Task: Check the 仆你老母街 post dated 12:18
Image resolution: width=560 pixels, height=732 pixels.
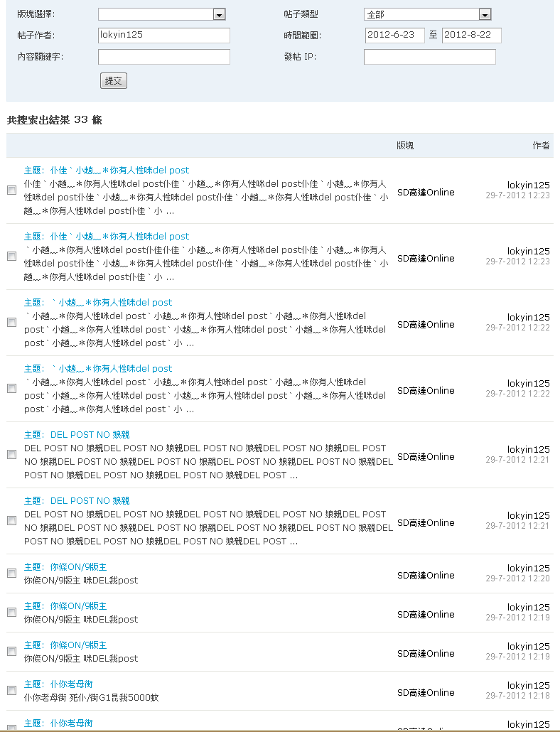Action: coord(11,690)
